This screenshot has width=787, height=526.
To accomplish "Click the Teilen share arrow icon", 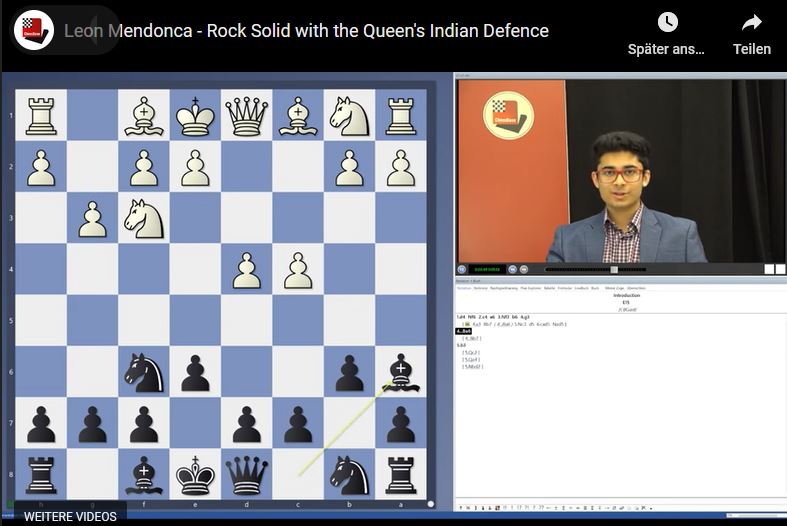I will click(x=752, y=22).
